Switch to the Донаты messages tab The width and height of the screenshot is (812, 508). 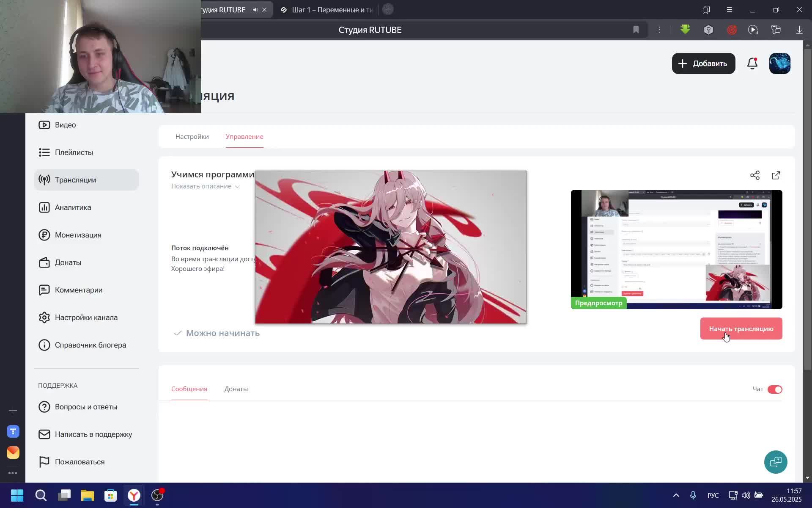(x=236, y=389)
